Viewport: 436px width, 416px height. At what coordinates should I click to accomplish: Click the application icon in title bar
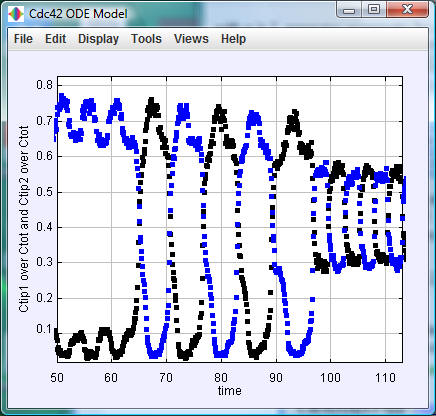tap(16, 14)
